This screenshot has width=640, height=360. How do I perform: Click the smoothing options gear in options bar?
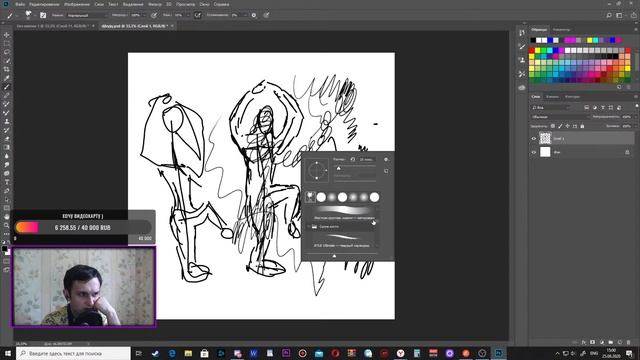click(254, 15)
